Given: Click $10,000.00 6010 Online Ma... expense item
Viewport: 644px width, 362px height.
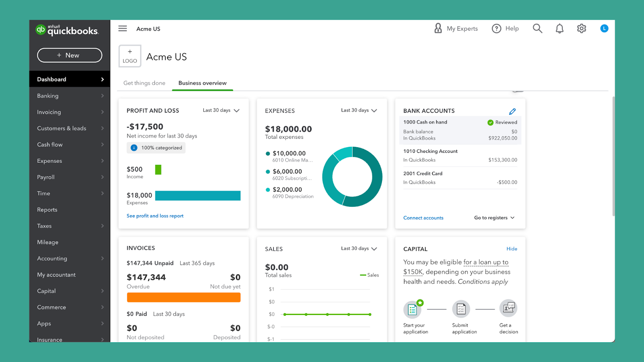Looking at the screenshot, I should 289,156.
